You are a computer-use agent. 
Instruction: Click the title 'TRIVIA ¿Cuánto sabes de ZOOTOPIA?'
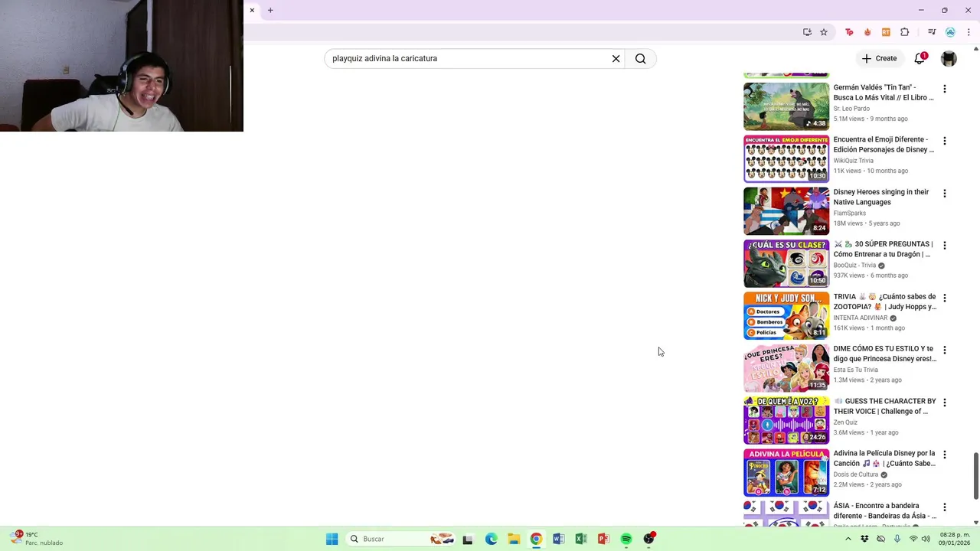pos(885,302)
